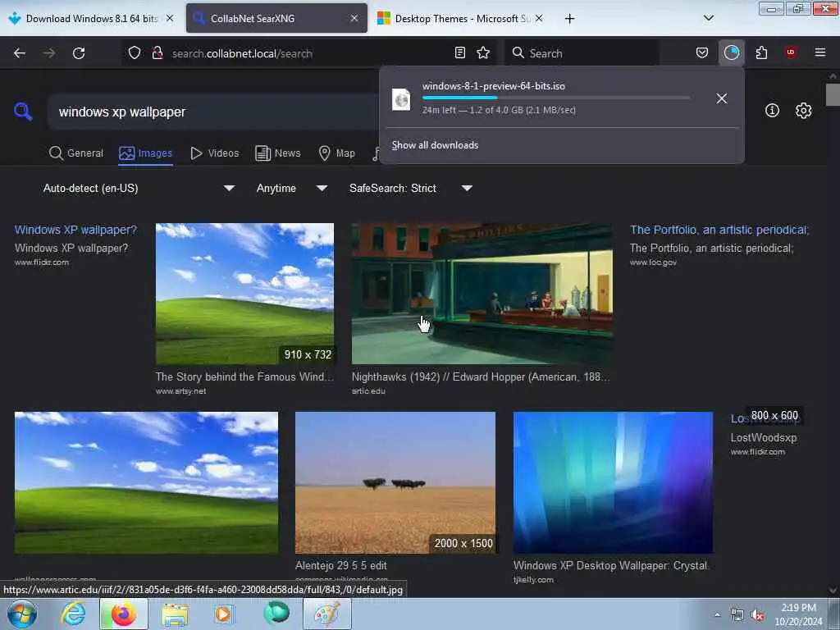The width and height of the screenshot is (840, 630).
Task: Close the Download Windows 8.1 tab
Action: click(x=170, y=18)
